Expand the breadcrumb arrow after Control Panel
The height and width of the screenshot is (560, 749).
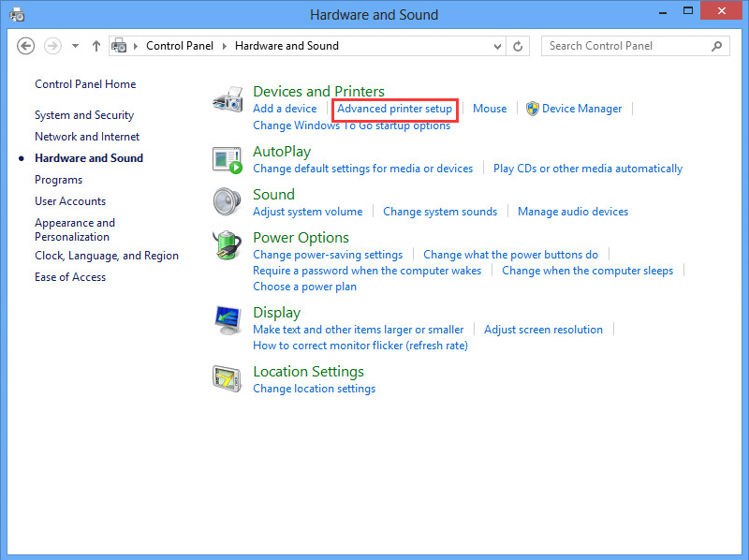click(224, 46)
